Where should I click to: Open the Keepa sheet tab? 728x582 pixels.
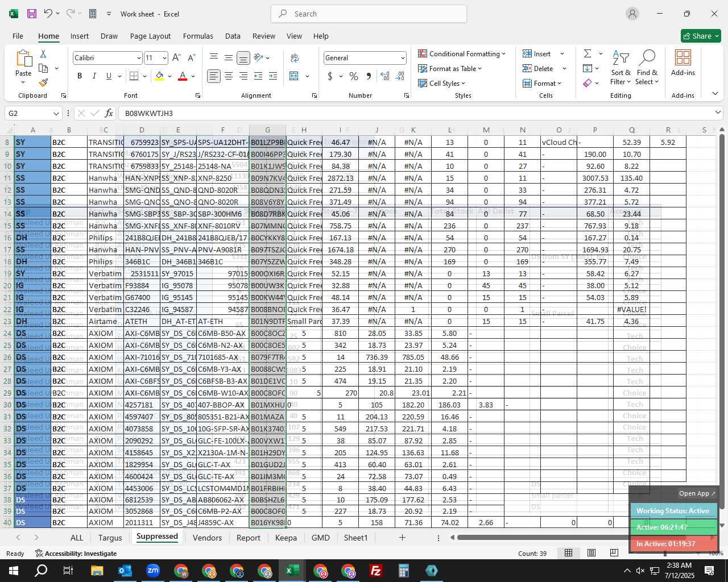286,538
